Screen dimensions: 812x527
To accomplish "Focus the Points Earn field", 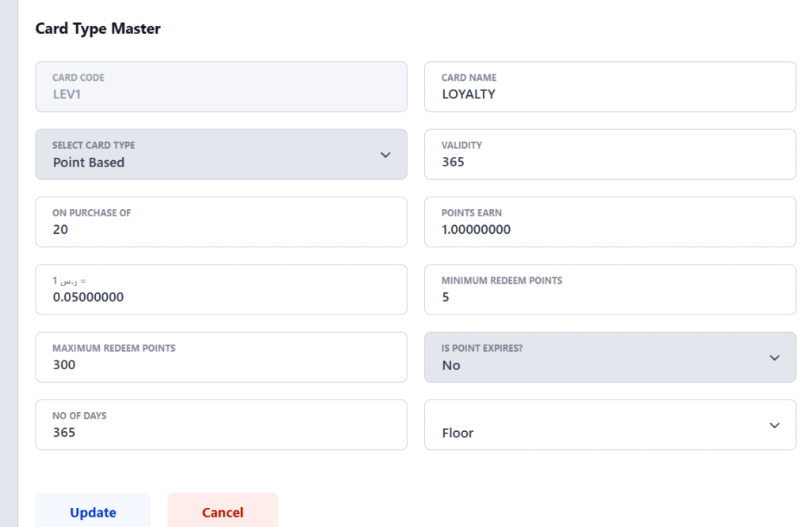I will pos(609,229).
